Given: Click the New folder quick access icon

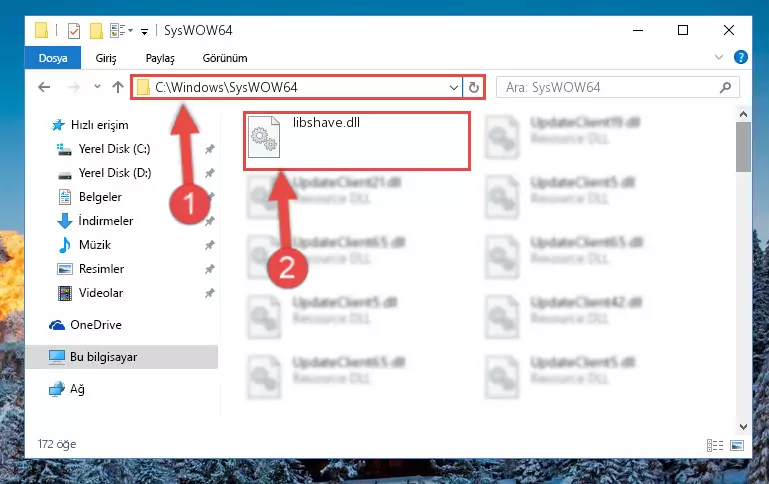Looking at the screenshot, I should [x=96, y=30].
